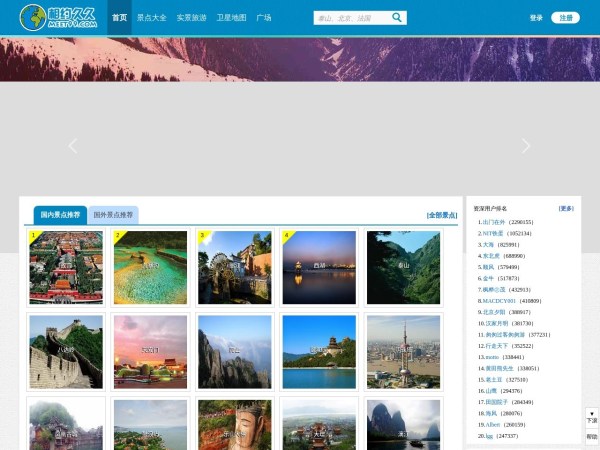
Task: Open user 出门在外 ranked first
Action: (x=494, y=222)
